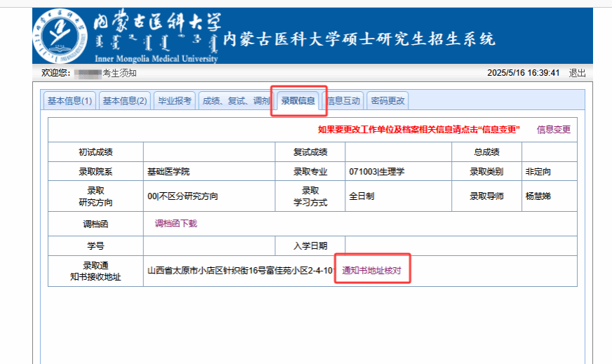Click the advisor name 杨慧娣
This screenshot has height=364, width=612.
(x=539, y=196)
